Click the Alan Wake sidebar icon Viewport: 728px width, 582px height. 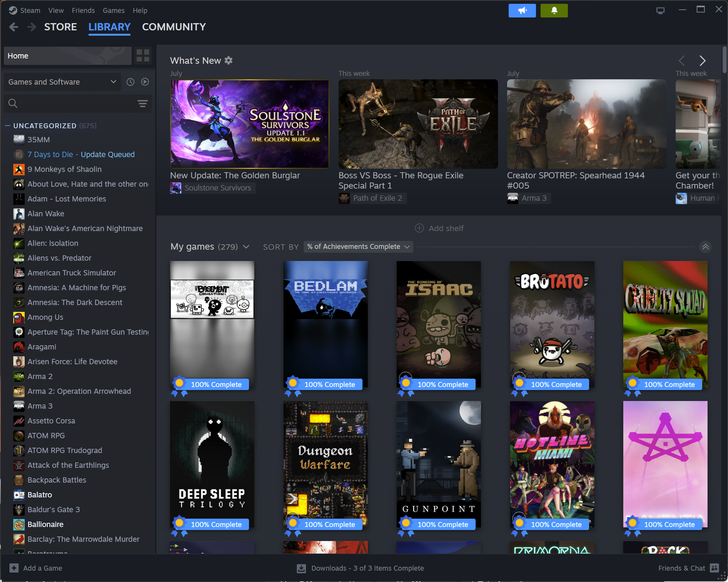coord(19,214)
